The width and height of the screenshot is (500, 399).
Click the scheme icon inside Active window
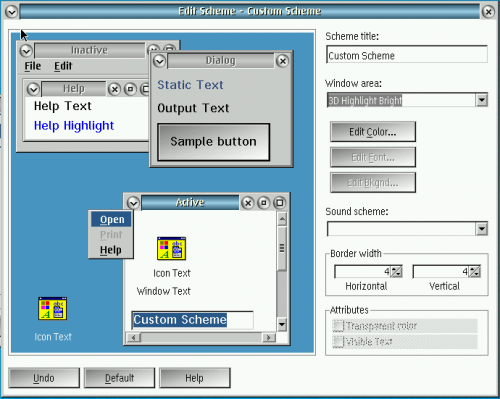[x=171, y=248]
